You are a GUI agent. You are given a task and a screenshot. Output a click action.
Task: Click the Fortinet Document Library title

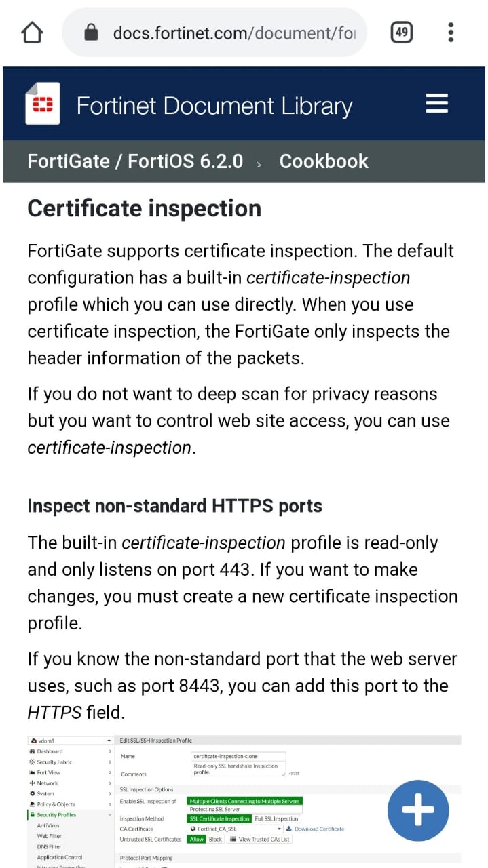214,106
